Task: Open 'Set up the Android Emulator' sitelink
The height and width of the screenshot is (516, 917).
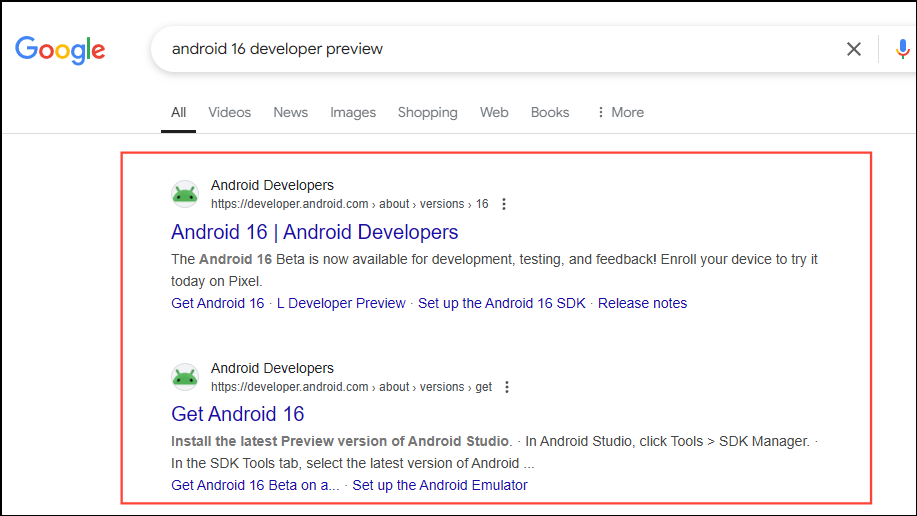Action: click(440, 485)
